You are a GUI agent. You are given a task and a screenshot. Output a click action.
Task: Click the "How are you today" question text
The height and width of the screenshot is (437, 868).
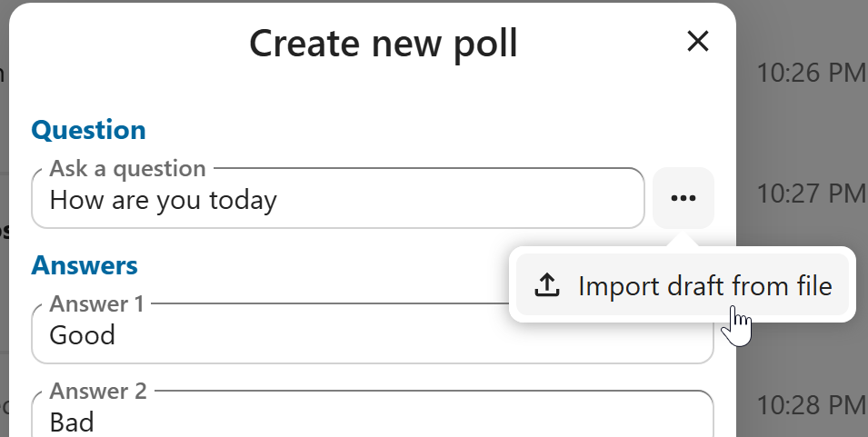coord(163,199)
